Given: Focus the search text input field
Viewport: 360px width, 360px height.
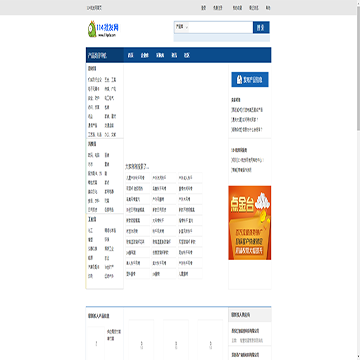Looking at the screenshot, I should point(221,27).
